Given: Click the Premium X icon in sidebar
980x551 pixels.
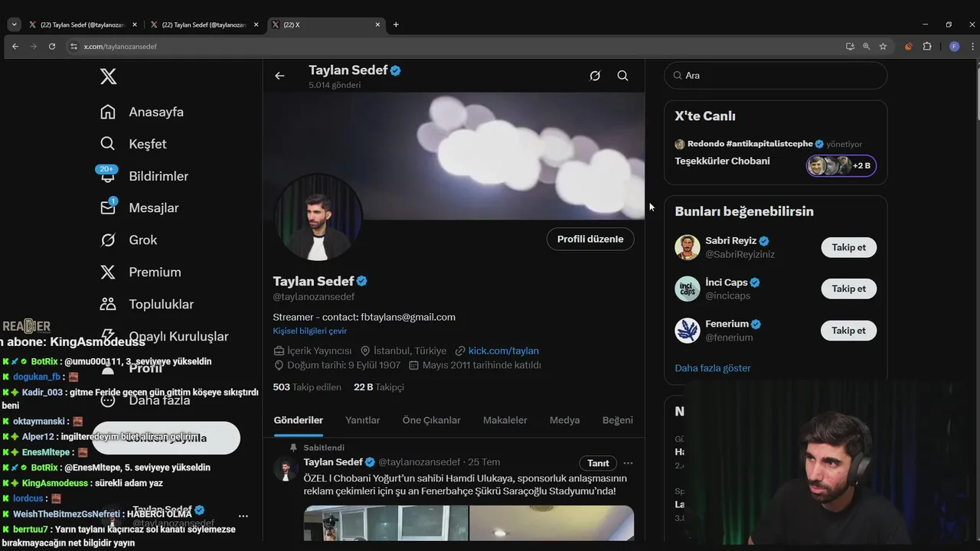Looking at the screenshot, I should pos(108,272).
